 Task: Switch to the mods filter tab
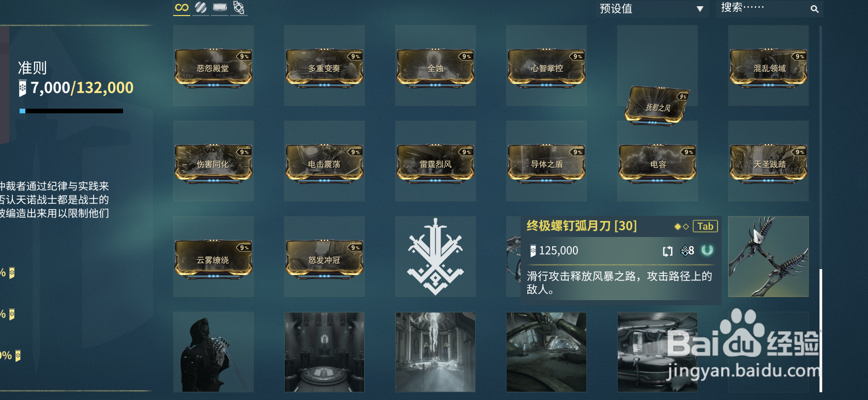point(220,8)
